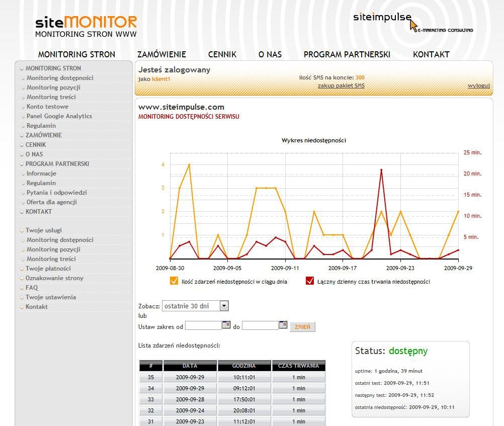Select date cell '2009-09-28' in row 33
This screenshot has height=426, width=504.
pos(190,399)
